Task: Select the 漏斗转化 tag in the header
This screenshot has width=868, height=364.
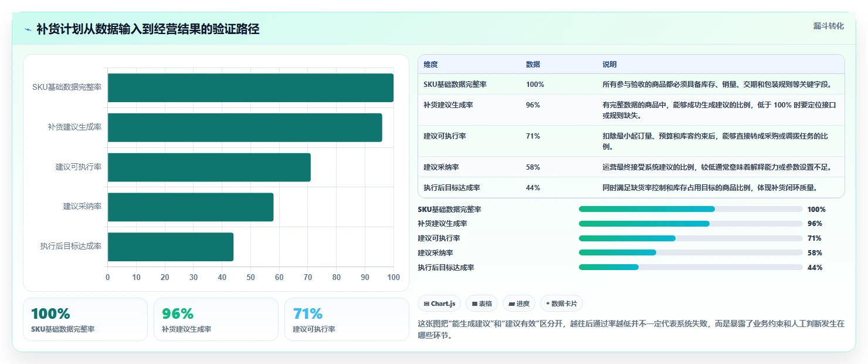Action: [x=828, y=26]
